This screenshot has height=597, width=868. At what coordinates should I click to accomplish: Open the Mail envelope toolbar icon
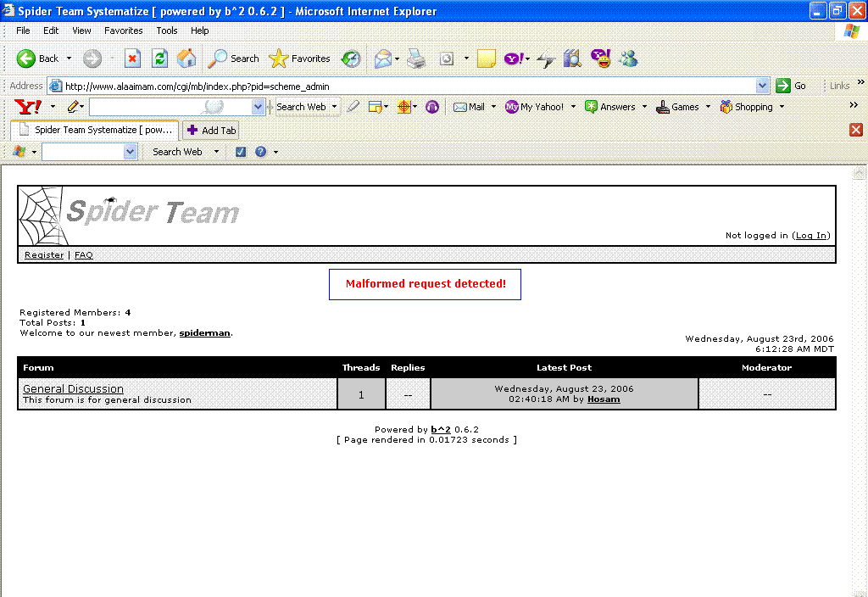click(383, 59)
